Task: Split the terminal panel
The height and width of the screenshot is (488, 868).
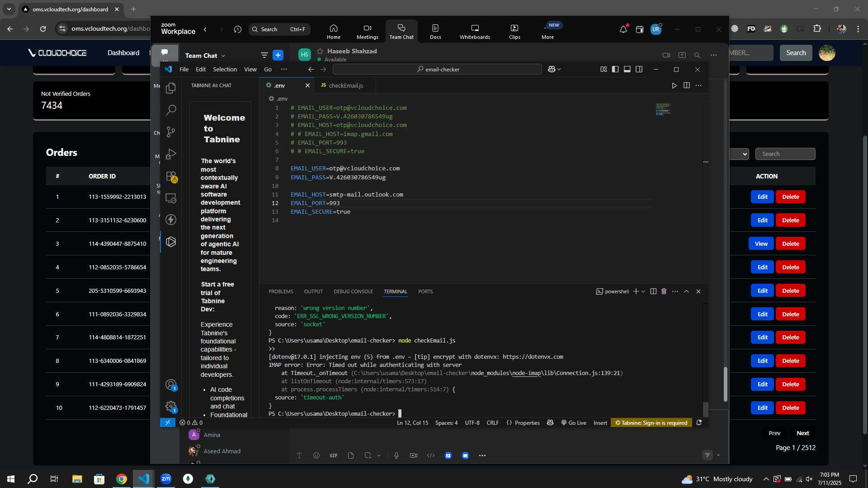Action: pos(653,291)
